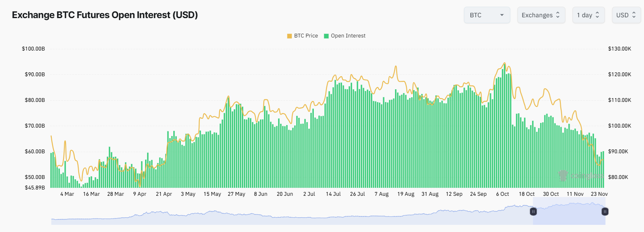Click the green Open Interest legend swatch

326,36
